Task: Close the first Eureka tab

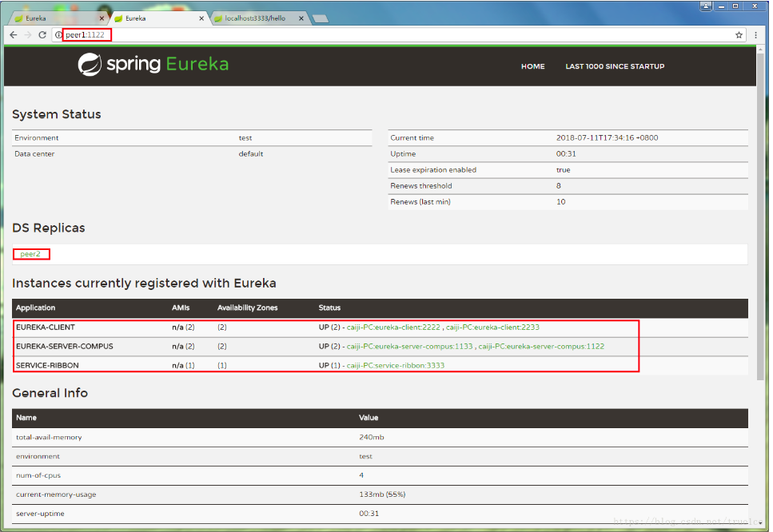Action: click(102, 18)
